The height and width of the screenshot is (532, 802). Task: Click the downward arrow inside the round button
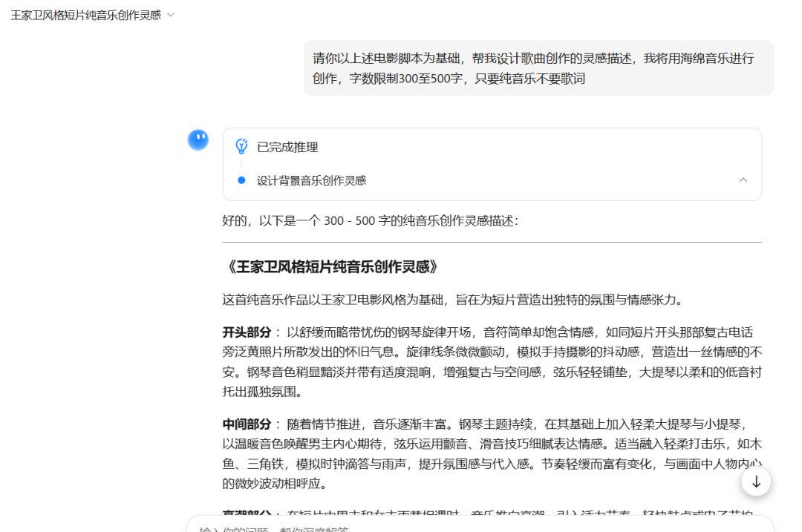click(x=755, y=482)
